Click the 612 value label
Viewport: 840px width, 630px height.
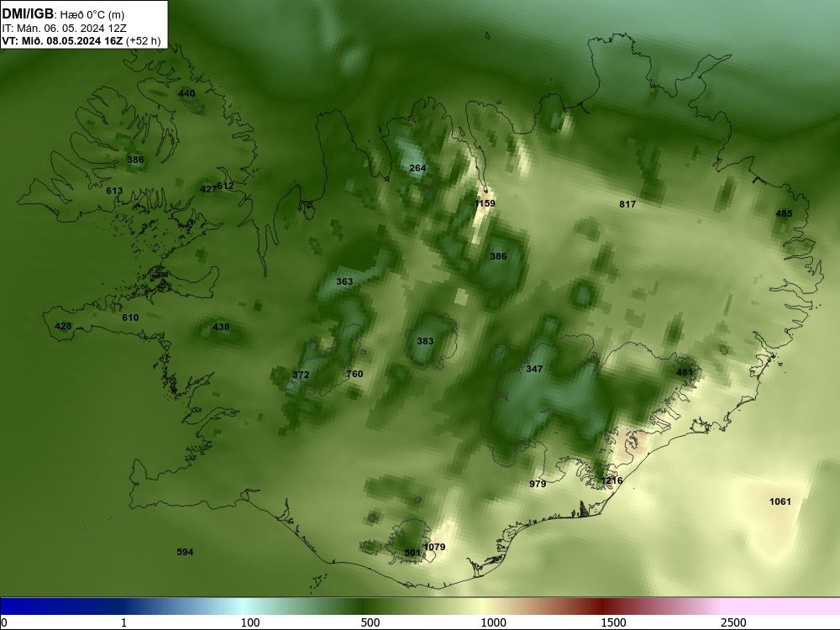(225, 186)
